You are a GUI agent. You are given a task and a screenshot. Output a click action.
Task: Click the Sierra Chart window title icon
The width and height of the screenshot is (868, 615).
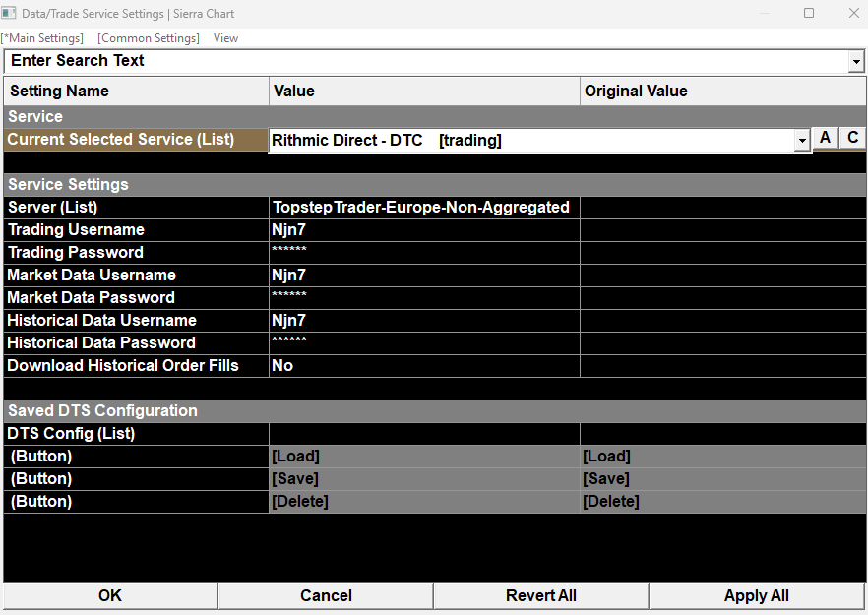click(9, 13)
